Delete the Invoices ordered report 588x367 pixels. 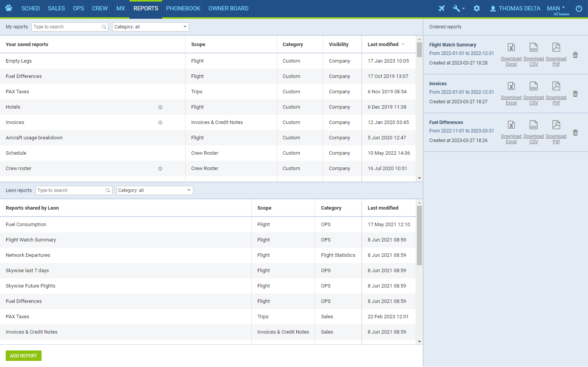pos(575,94)
